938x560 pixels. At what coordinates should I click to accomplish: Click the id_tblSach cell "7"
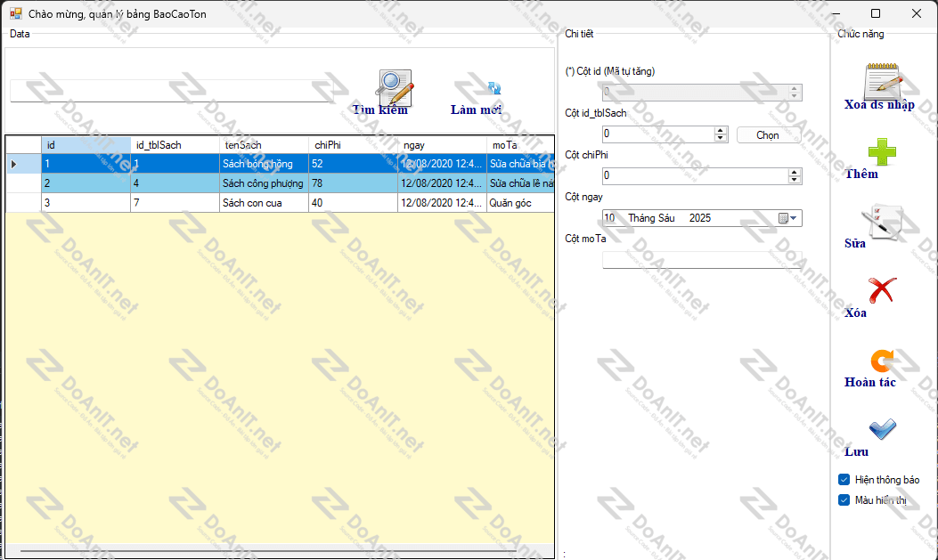pos(175,203)
